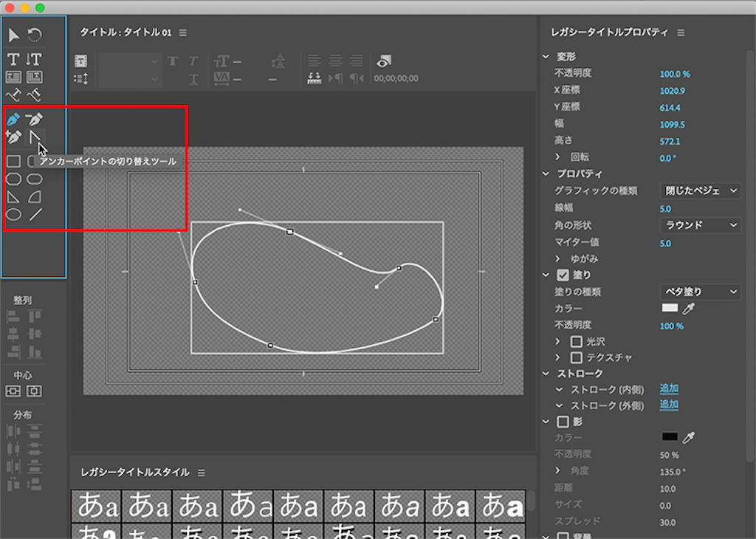Select the horizontal Type tool
Screen dimensions: 756x539
click(x=13, y=59)
